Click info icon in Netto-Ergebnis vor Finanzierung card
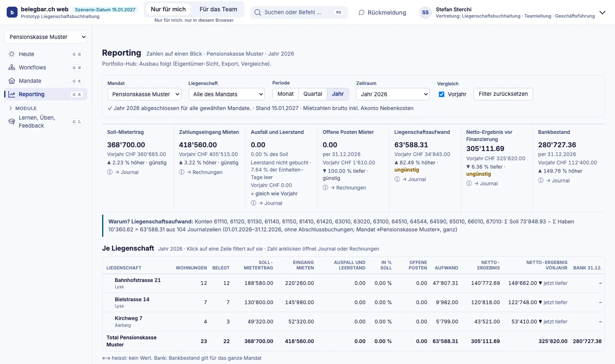 point(469,184)
